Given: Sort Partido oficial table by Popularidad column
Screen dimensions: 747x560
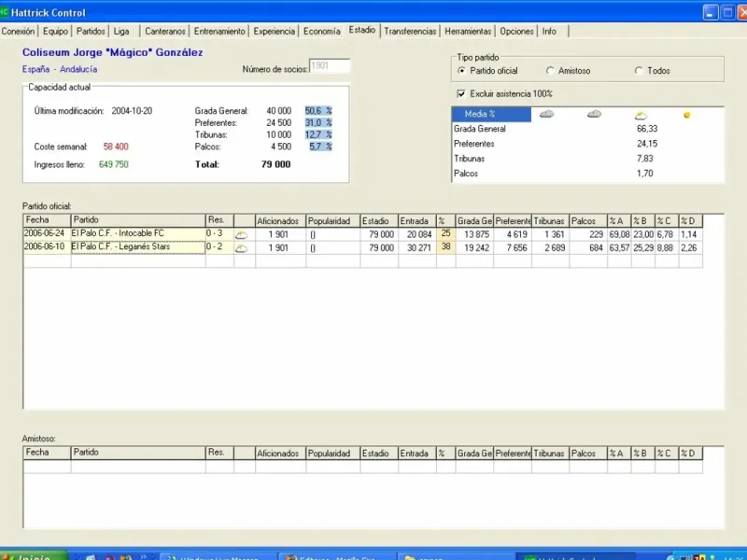Looking at the screenshot, I should pyautogui.click(x=333, y=221).
